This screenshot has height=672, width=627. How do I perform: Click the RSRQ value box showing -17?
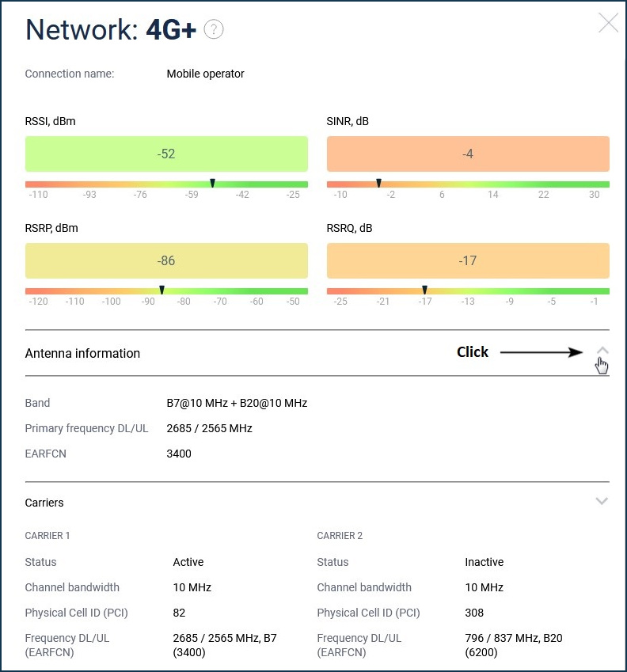pyautogui.click(x=468, y=261)
